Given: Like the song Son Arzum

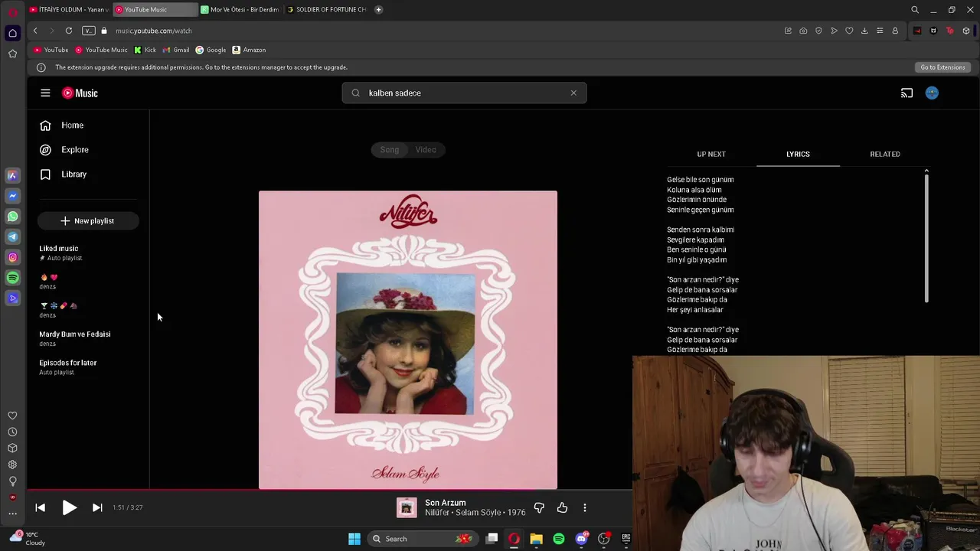Looking at the screenshot, I should coord(562,507).
